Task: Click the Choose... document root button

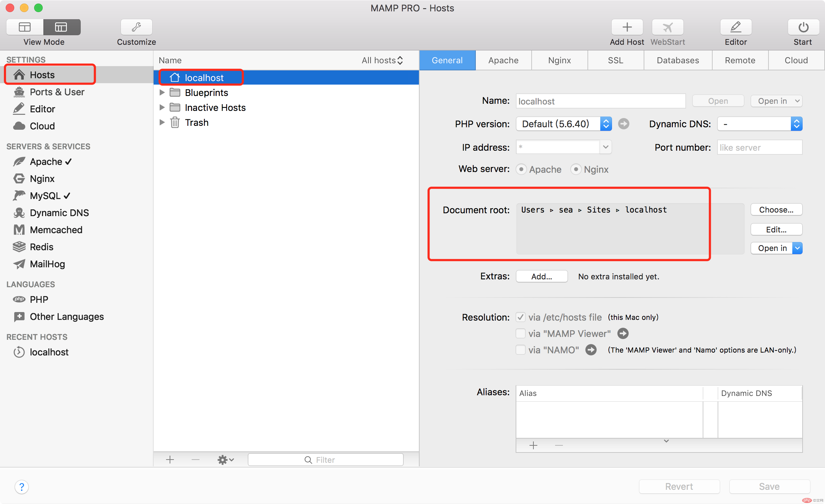Action: pos(777,210)
